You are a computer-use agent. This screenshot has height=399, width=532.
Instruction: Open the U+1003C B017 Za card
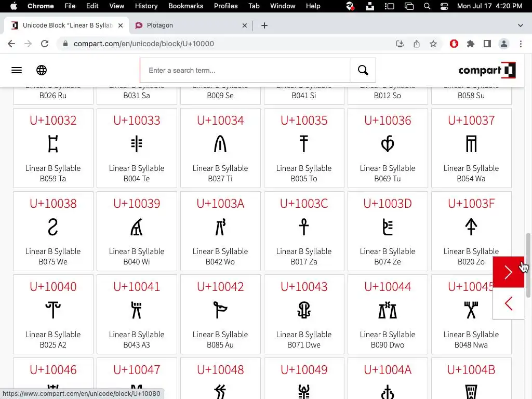(304, 231)
